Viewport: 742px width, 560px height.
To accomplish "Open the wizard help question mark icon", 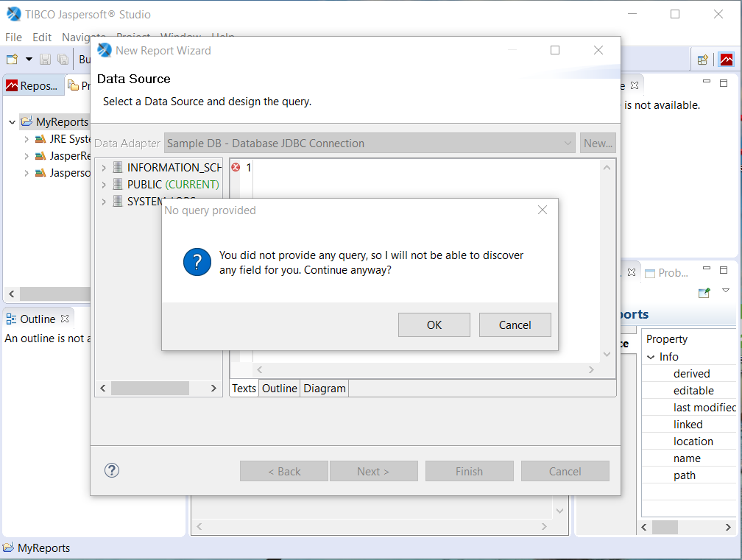I will (112, 470).
